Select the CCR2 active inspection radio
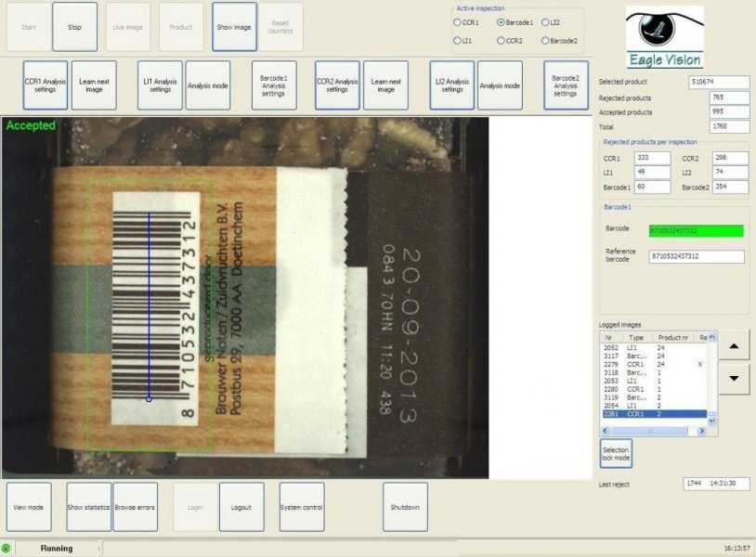This screenshot has width=756, height=557. [501, 41]
